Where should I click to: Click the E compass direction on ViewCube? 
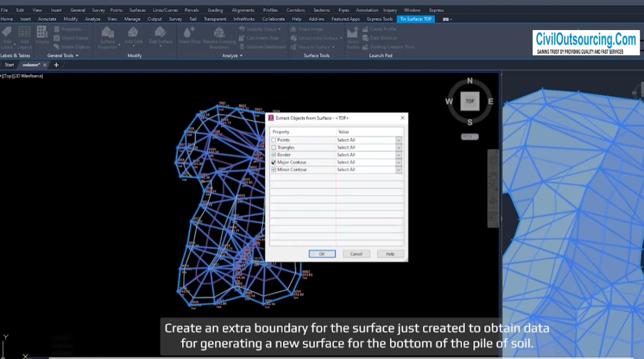pyautogui.click(x=490, y=101)
